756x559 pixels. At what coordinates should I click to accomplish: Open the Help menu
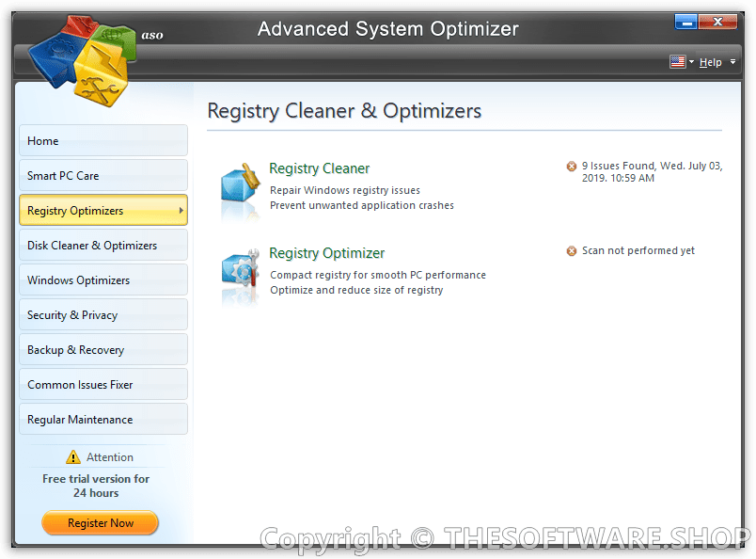[x=711, y=62]
